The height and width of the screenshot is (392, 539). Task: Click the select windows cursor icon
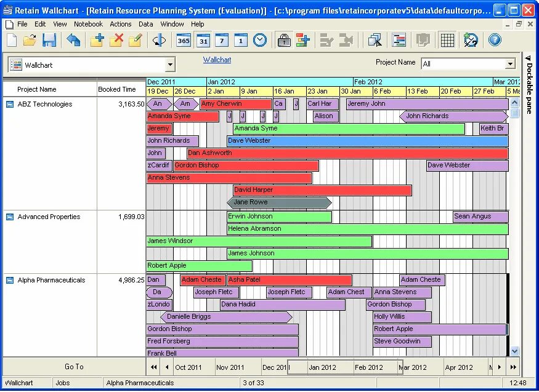click(x=375, y=41)
